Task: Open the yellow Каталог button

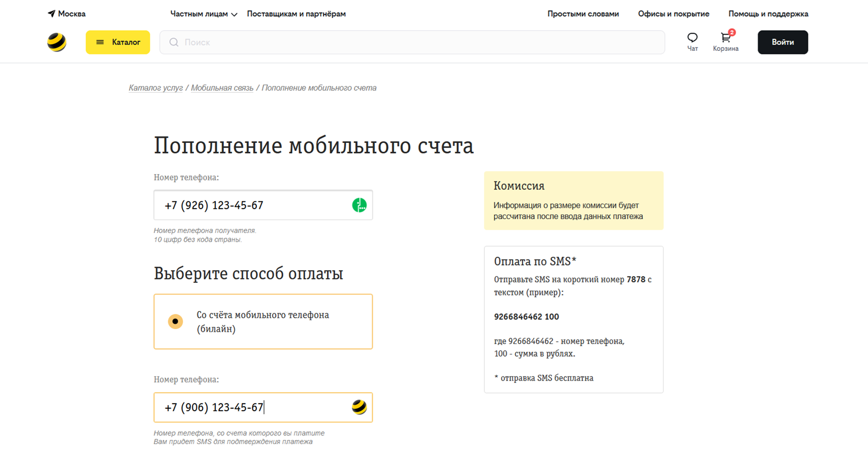Action: click(118, 42)
